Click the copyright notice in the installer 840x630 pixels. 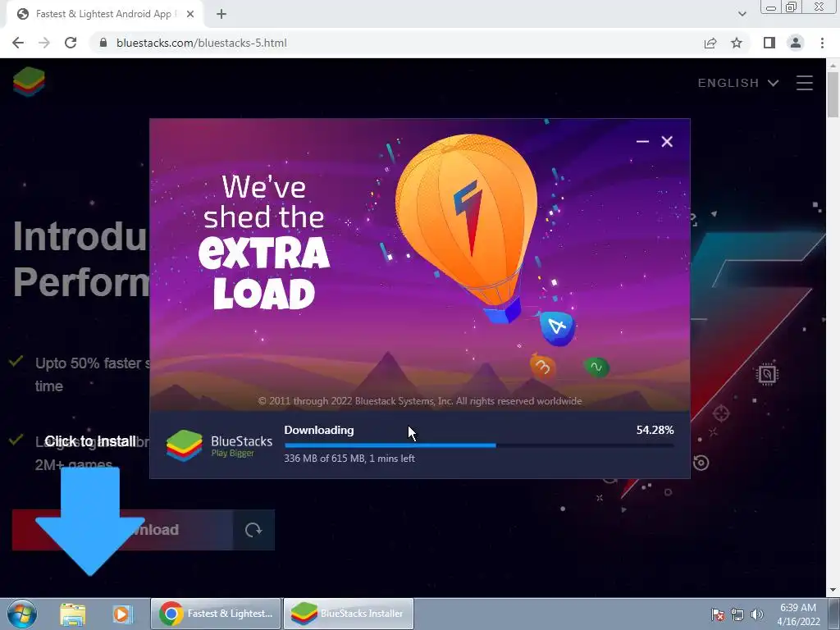coord(419,401)
